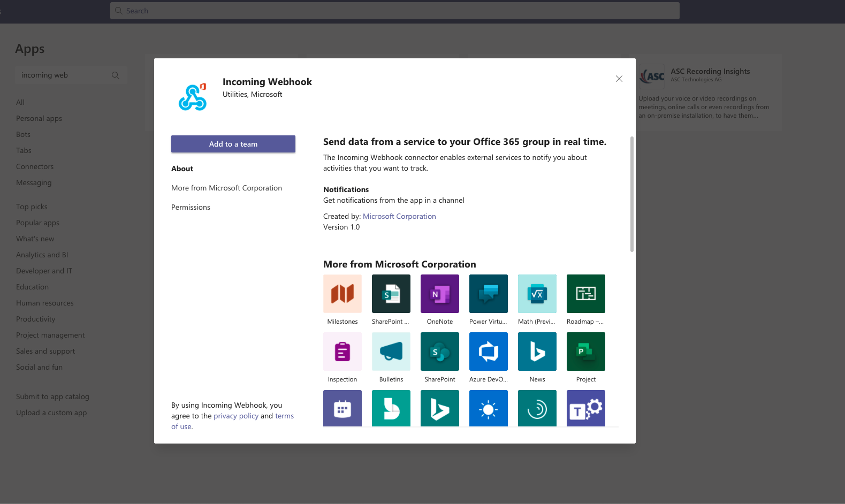Open the Milestones app icon
This screenshot has height=504, width=845.
click(x=342, y=294)
